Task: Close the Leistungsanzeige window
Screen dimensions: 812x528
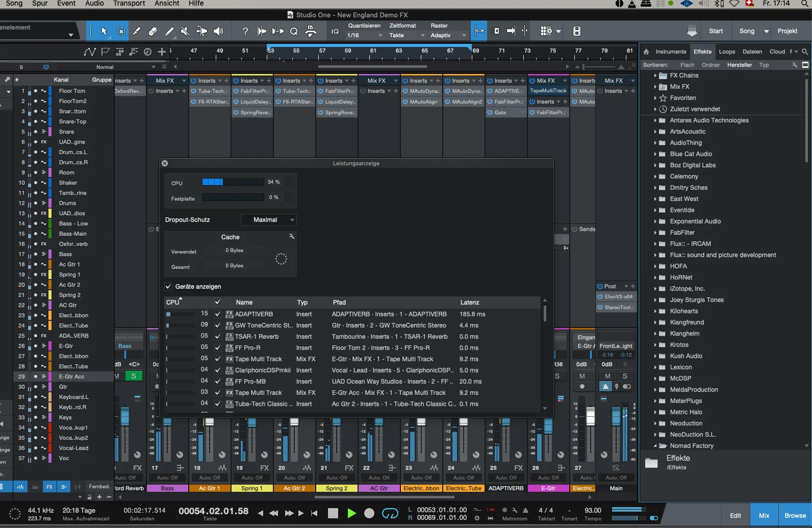Action: 165,163
